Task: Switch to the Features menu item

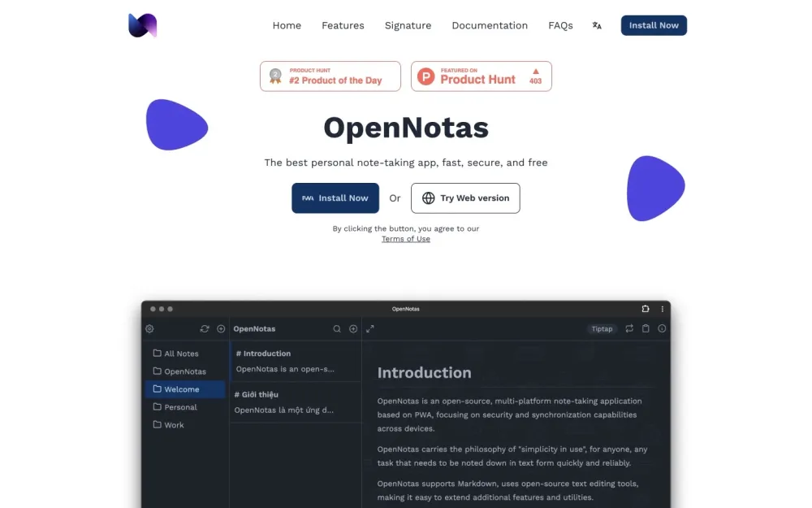Action: point(343,25)
